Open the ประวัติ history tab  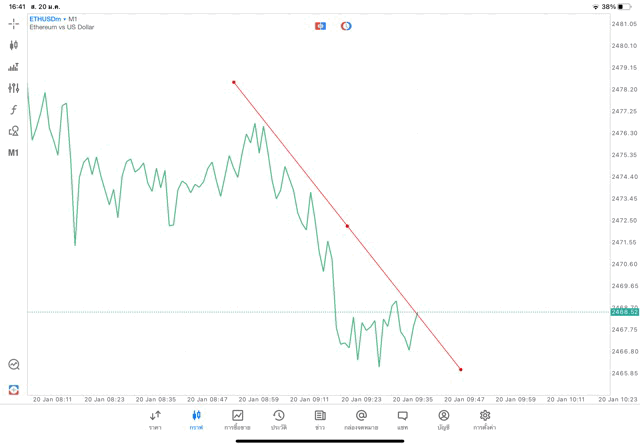click(x=278, y=419)
